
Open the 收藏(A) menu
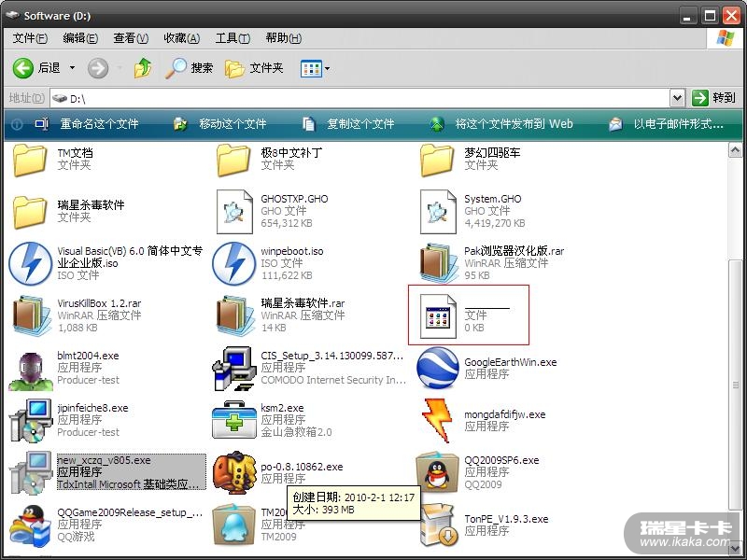pos(181,38)
